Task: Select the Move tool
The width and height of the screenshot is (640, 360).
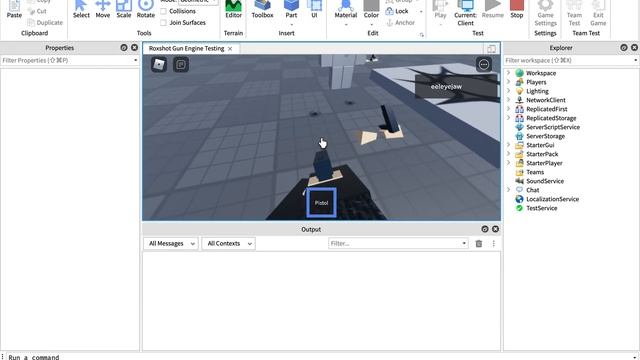Action: click(x=102, y=9)
